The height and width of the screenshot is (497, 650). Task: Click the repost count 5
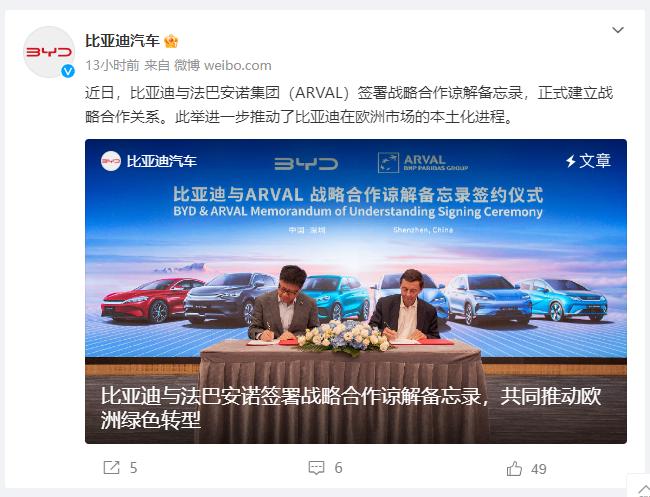point(133,468)
